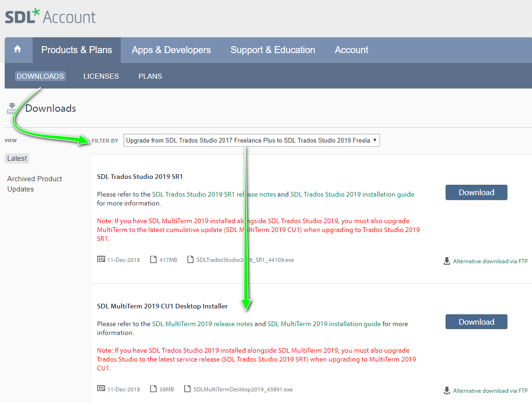The width and height of the screenshot is (532, 403).
Task: Select the LICENSES submenu
Action: click(101, 76)
